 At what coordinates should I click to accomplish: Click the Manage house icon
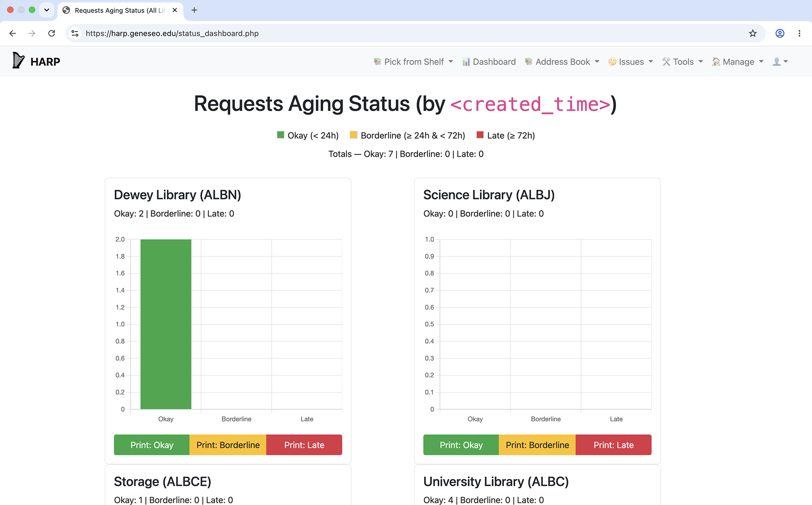pyautogui.click(x=716, y=62)
